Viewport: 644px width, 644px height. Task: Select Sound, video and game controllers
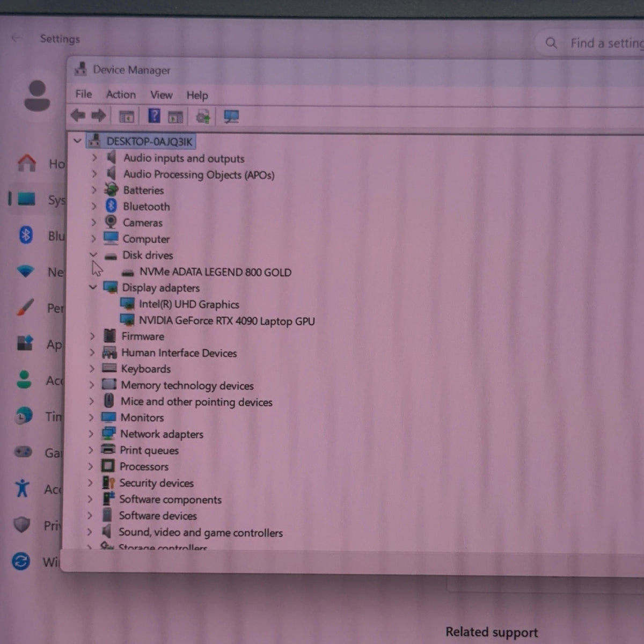pyautogui.click(x=201, y=532)
